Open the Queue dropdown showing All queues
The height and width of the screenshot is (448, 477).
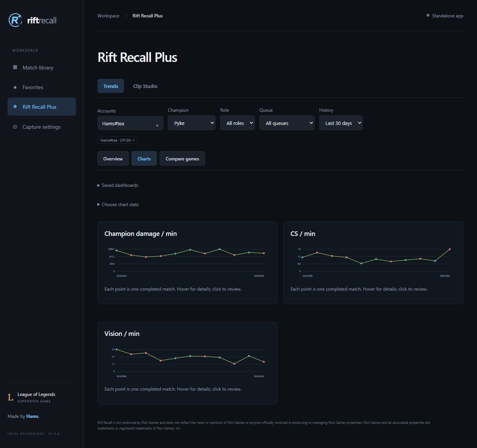[x=287, y=123]
